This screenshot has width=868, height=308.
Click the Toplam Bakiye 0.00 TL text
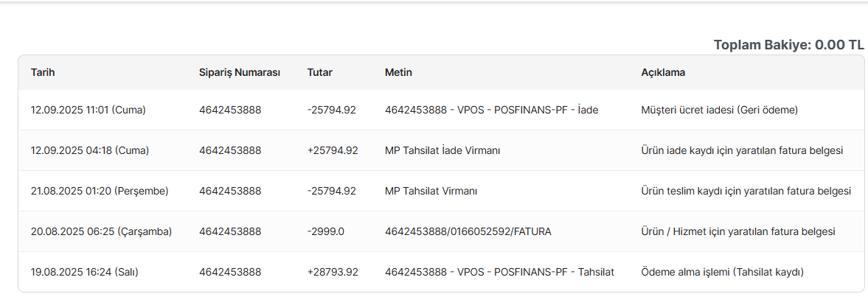788,45
